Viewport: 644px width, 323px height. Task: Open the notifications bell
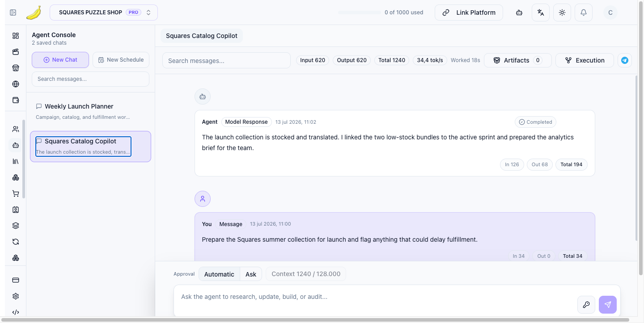pyautogui.click(x=584, y=13)
